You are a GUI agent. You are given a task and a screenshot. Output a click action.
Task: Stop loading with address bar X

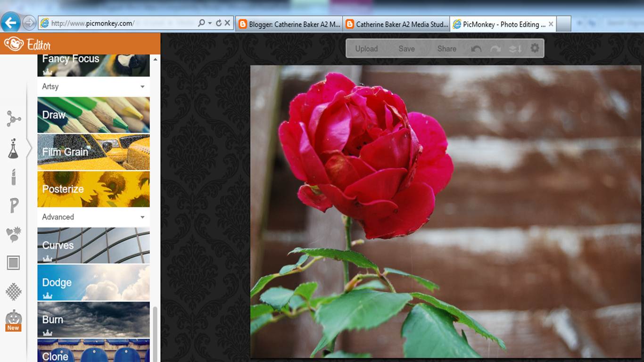pyautogui.click(x=227, y=23)
